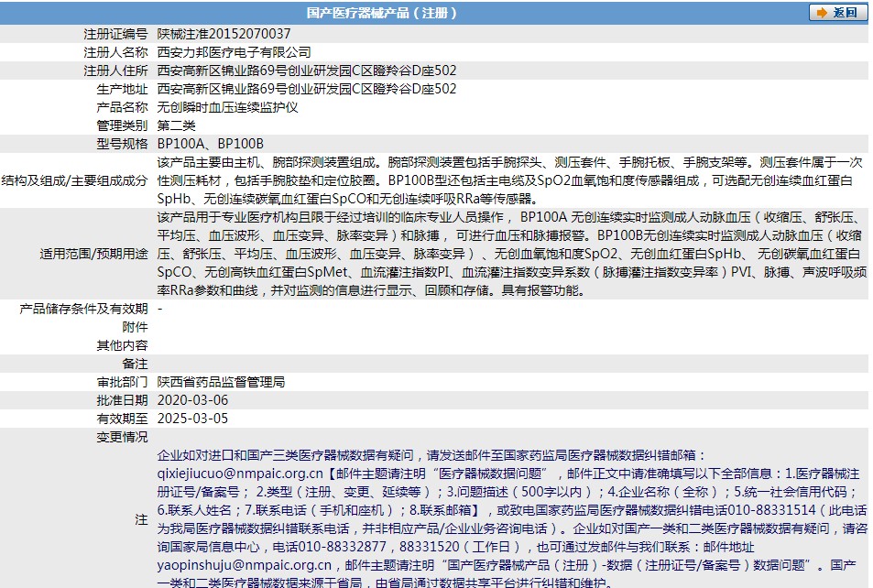Click the 其他内容 label
This screenshot has width=873, height=588.
(x=122, y=345)
